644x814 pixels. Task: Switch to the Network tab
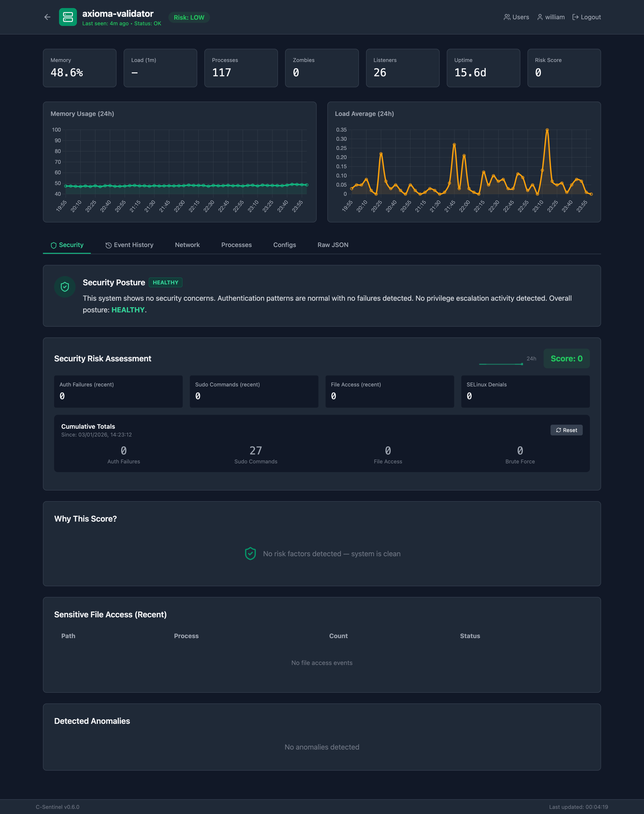[x=187, y=245]
